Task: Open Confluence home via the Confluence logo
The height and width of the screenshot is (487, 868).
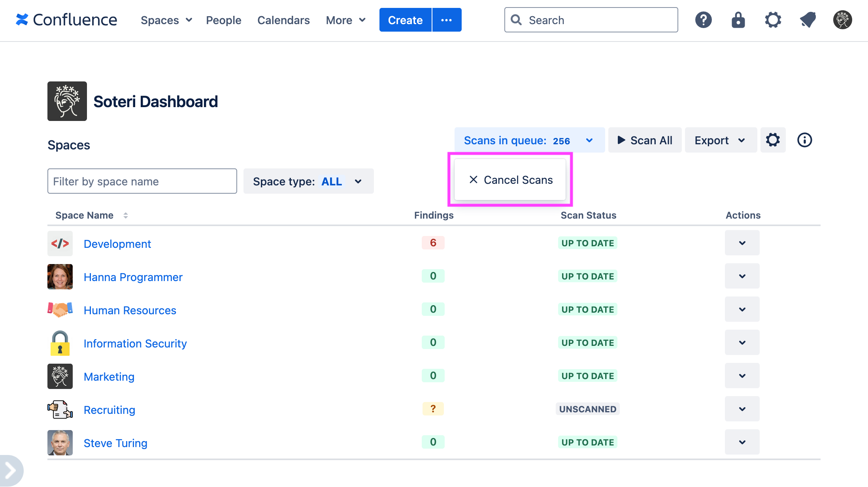Action: (x=66, y=19)
